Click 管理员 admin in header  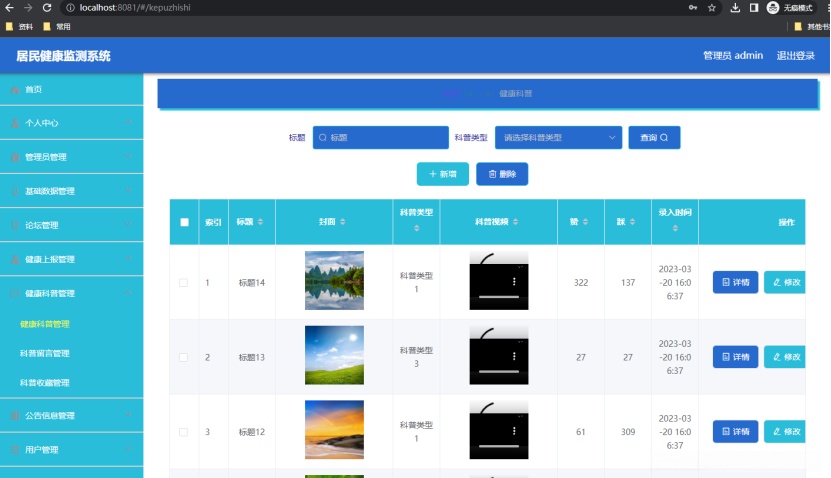coord(733,55)
